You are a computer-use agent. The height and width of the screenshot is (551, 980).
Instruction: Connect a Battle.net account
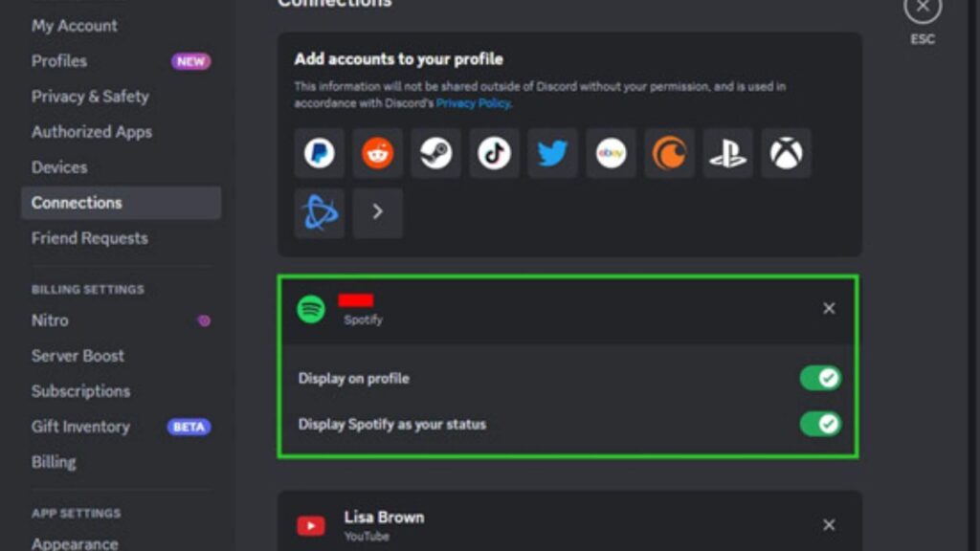319,212
